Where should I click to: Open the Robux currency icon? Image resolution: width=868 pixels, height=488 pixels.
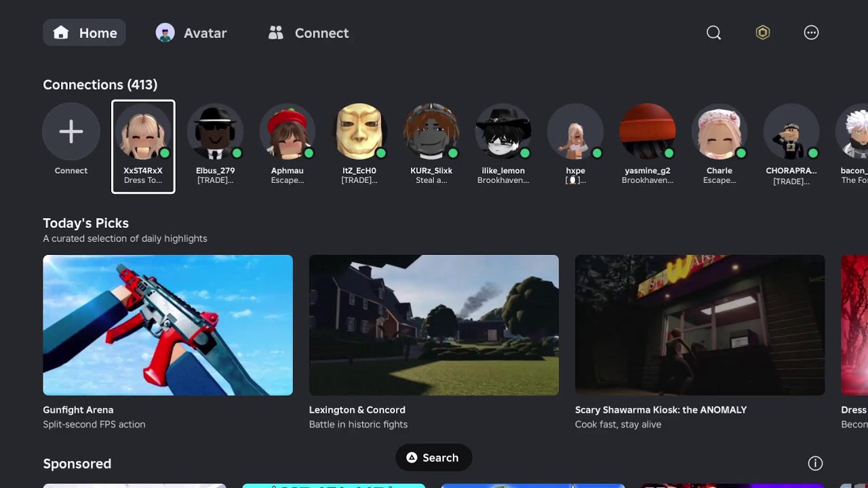(763, 33)
